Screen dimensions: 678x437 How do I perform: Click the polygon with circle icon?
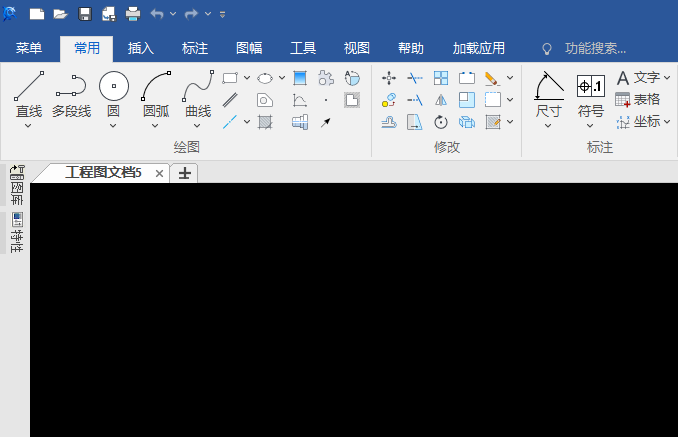coord(265,100)
